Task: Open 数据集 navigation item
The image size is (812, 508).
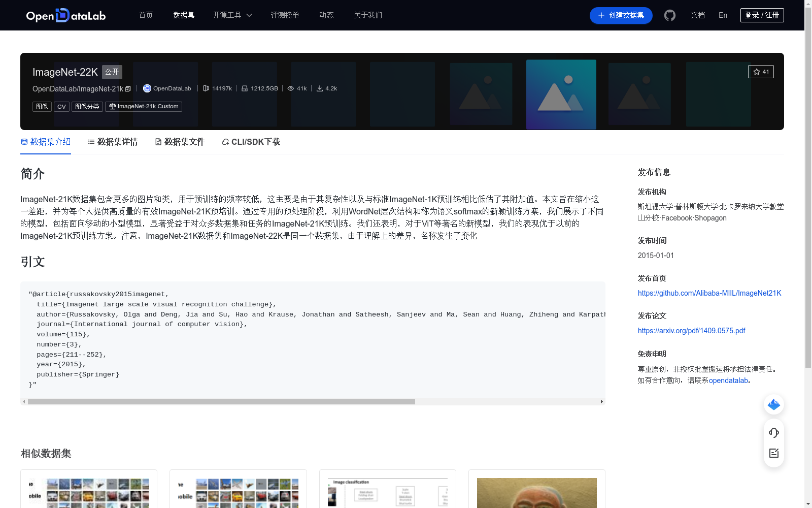Action: tap(184, 15)
